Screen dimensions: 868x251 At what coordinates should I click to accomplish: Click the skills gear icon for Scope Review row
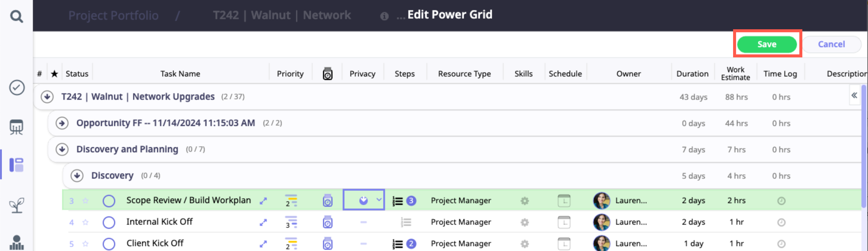click(524, 201)
